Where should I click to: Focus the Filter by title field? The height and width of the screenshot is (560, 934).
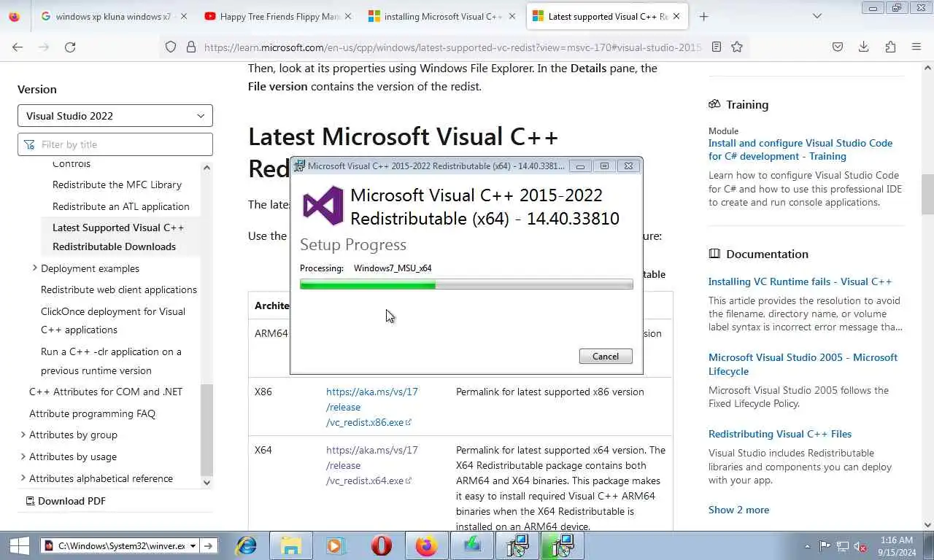point(115,144)
